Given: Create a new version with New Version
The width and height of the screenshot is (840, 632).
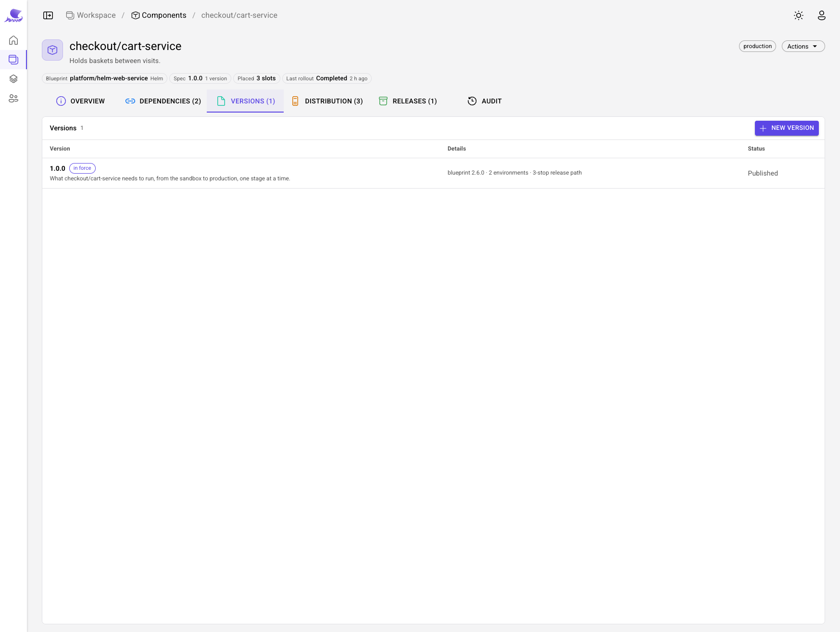Looking at the screenshot, I should 787,128.
